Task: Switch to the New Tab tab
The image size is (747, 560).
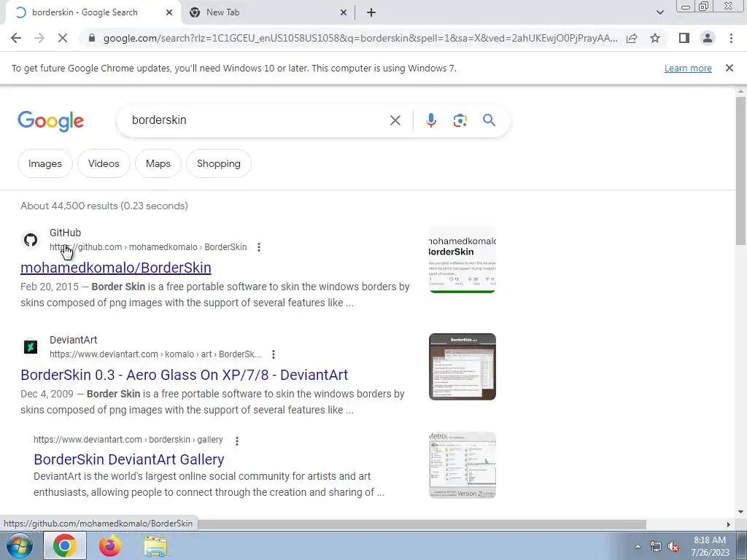Action: (x=268, y=13)
